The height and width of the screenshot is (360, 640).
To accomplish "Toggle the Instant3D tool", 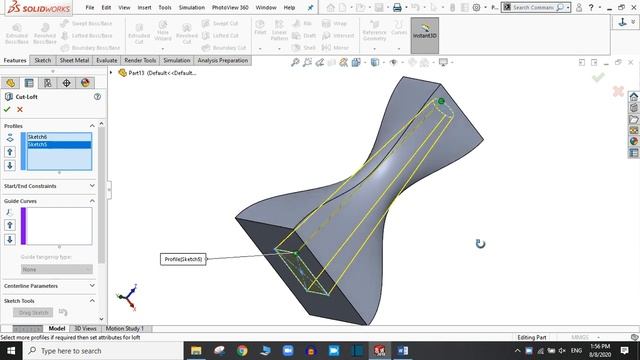I will click(x=424, y=36).
